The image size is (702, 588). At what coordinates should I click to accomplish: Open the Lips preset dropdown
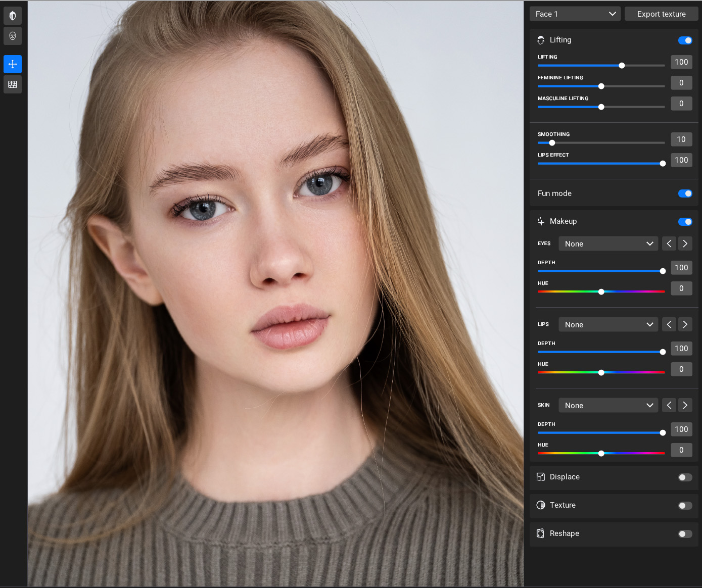click(609, 324)
